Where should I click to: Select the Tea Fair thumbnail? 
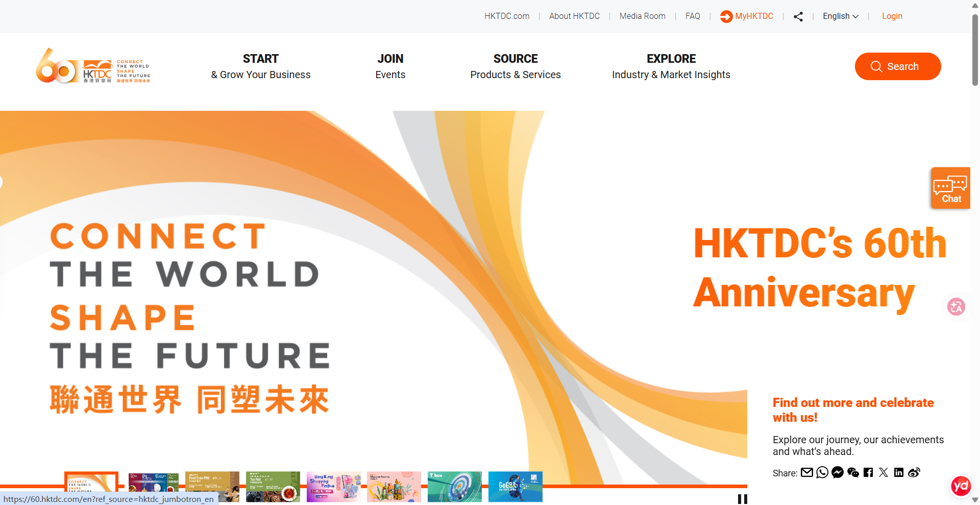pos(273,487)
